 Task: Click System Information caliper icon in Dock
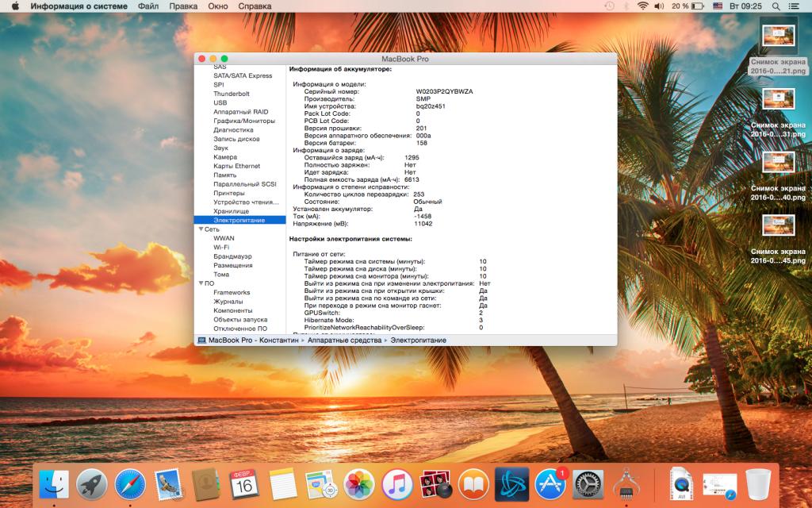[626, 485]
